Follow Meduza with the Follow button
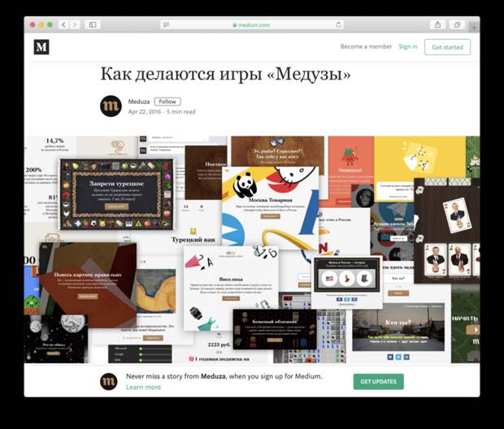504x429 pixels. (x=167, y=102)
